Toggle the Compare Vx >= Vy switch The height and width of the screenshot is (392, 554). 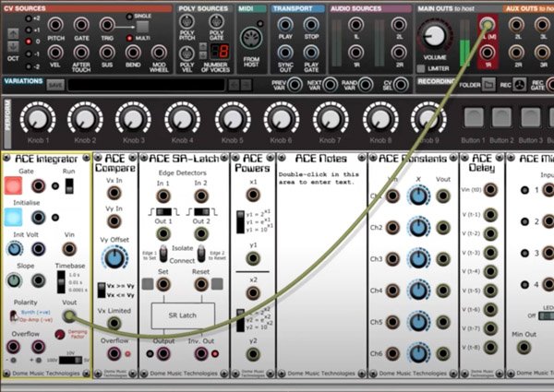click(102, 290)
